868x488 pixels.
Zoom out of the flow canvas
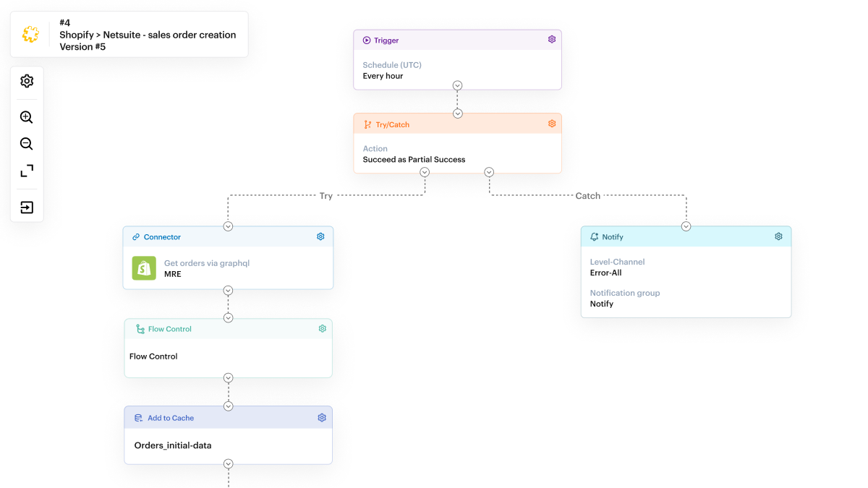(27, 144)
